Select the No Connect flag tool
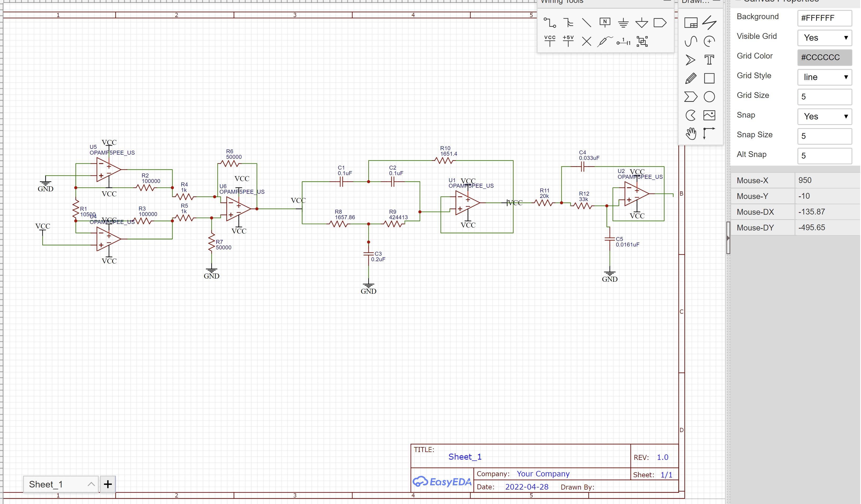This screenshot has height=504, width=861. [x=587, y=42]
